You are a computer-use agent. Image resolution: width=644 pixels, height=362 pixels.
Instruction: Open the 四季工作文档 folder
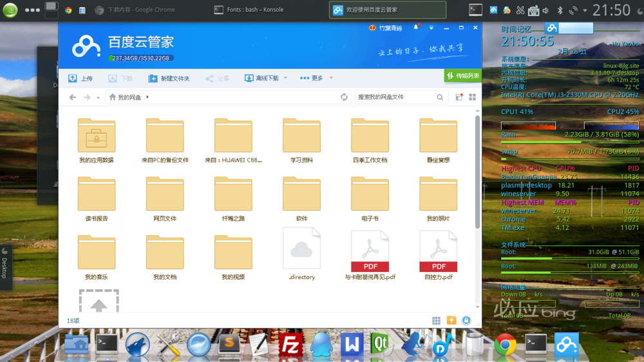(x=370, y=141)
